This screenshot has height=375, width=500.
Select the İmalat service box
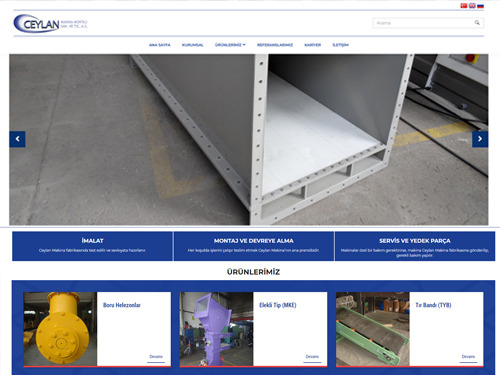click(x=92, y=246)
